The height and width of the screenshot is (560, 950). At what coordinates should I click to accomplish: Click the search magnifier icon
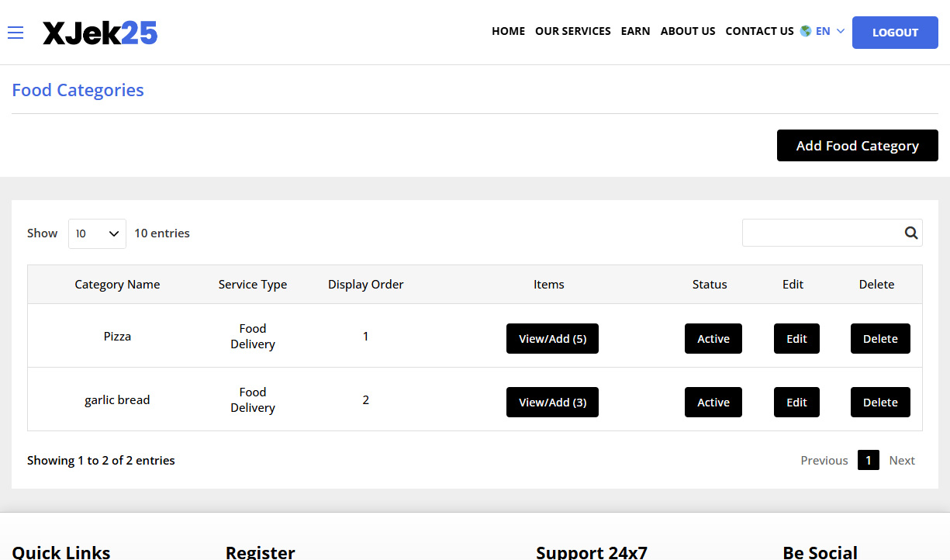pyautogui.click(x=910, y=233)
